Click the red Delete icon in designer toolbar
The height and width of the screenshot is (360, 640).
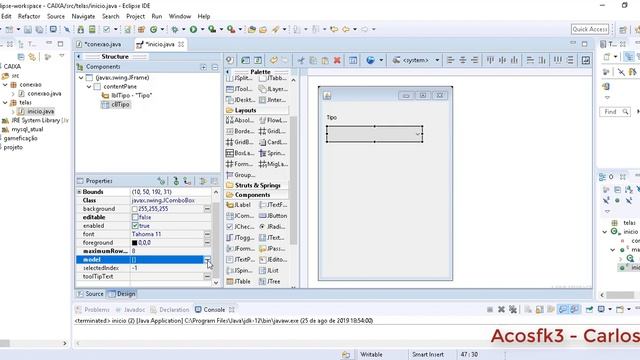click(x=337, y=60)
